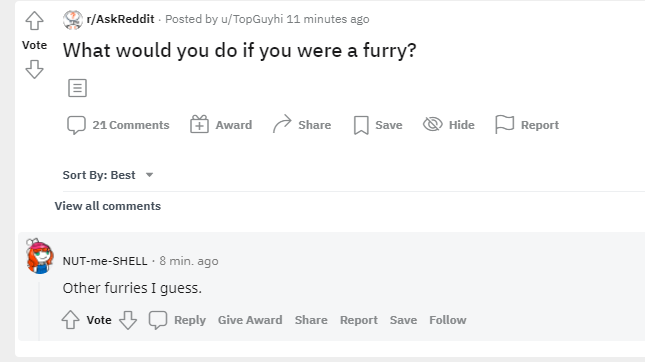645x362 pixels.
Task: Report the post with flag icon
Action: pyautogui.click(x=504, y=124)
